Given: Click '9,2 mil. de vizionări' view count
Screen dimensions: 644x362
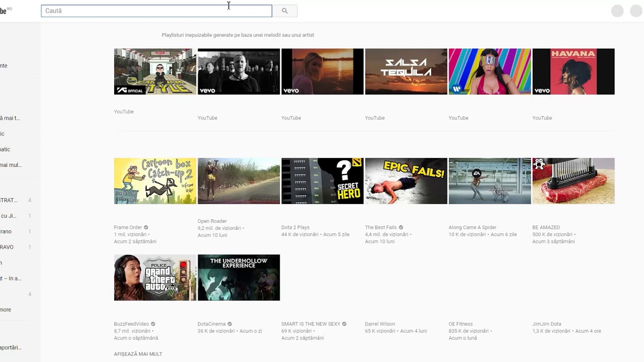Looking at the screenshot, I should coord(219,228).
